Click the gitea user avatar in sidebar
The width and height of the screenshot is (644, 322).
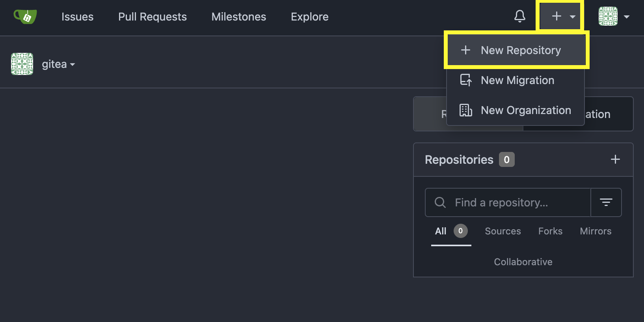[x=22, y=64]
